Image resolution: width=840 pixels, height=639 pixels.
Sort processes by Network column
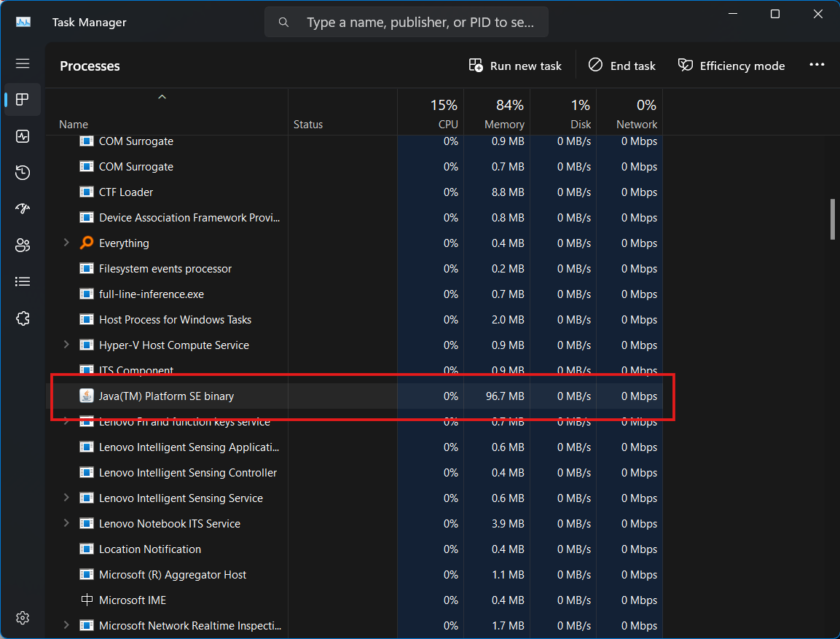pos(630,112)
